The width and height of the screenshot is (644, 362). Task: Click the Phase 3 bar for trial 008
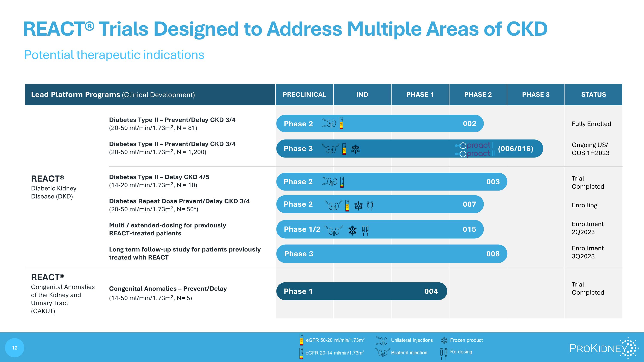(x=392, y=254)
